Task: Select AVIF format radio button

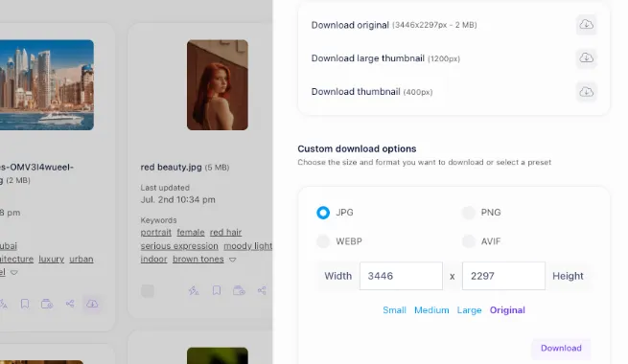Action: point(469,241)
